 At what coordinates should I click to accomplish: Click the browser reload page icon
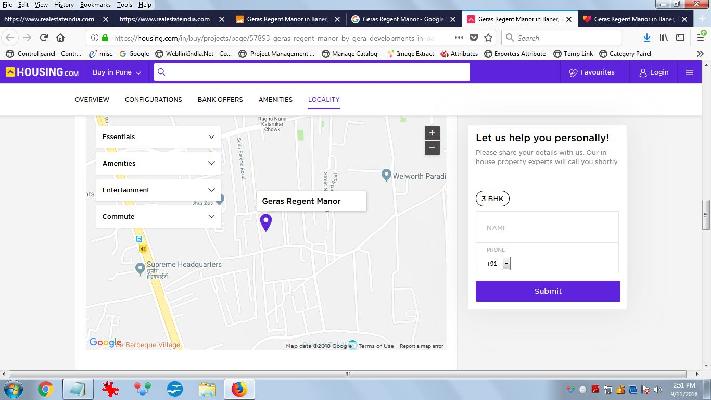(x=45, y=37)
